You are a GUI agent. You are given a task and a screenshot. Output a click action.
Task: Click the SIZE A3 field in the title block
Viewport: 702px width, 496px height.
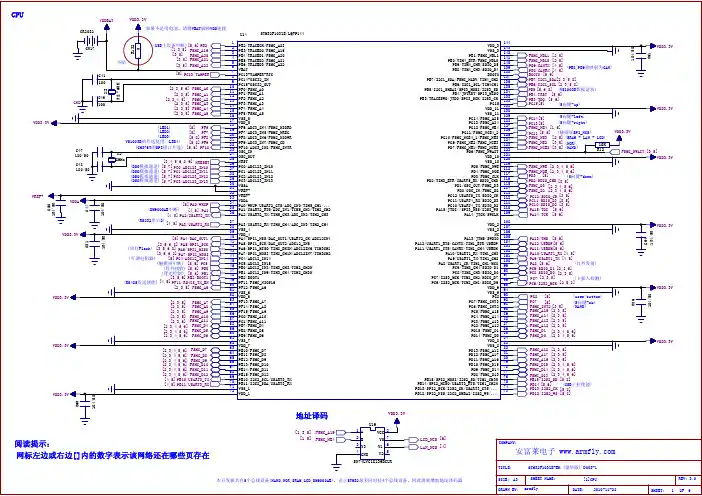tap(509, 478)
